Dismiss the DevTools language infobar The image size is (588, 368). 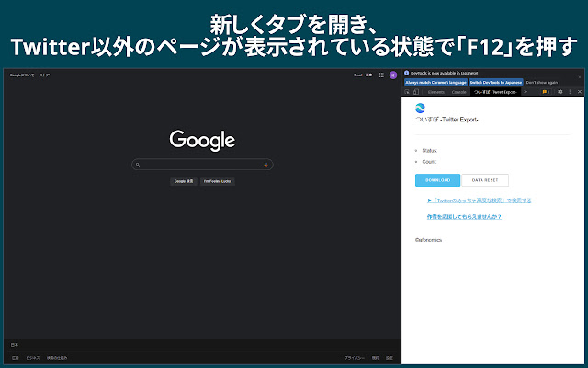[580, 77]
